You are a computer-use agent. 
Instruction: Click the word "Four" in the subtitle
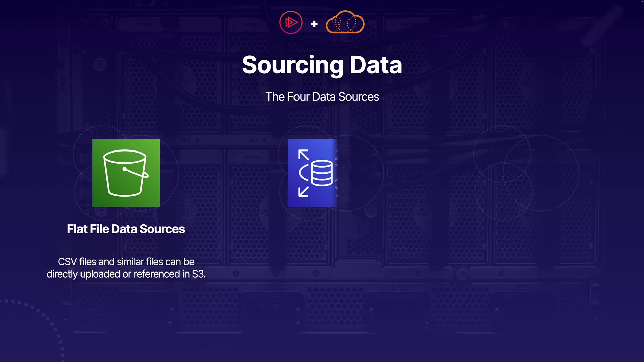pyautogui.click(x=298, y=97)
